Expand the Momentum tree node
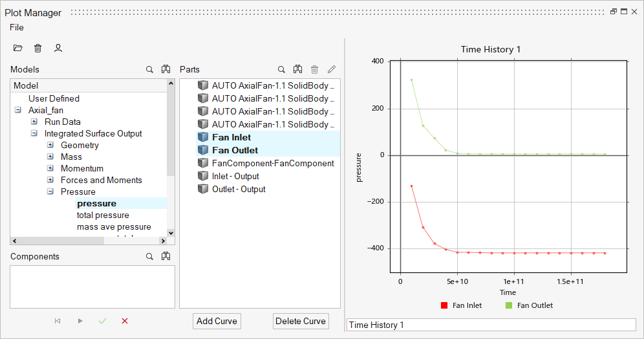644x339 pixels. click(50, 169)
